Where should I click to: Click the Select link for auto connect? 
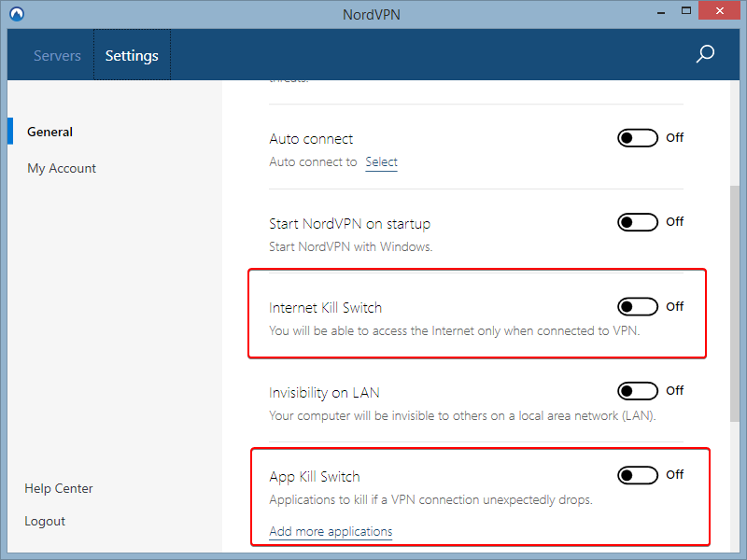[x=381, y=162]
